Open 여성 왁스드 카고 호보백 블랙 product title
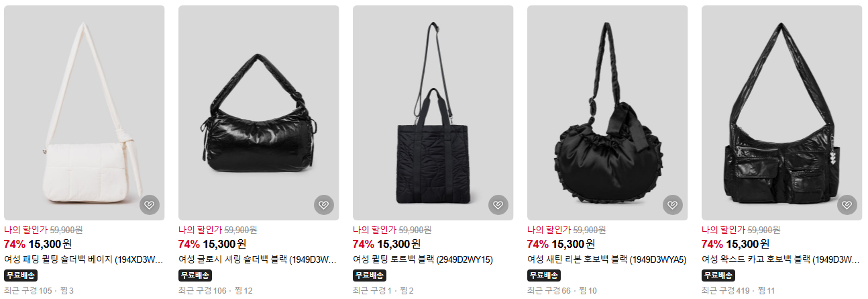The height and width of the screenshot is (299, 868). (782, 259)
